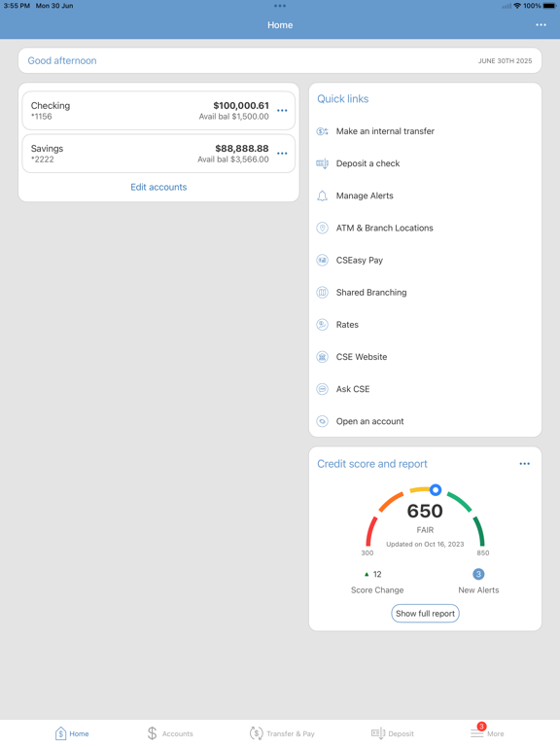Tap the Manage Alerts bell icon
The image size is (560, 747).
coord(323,196)
